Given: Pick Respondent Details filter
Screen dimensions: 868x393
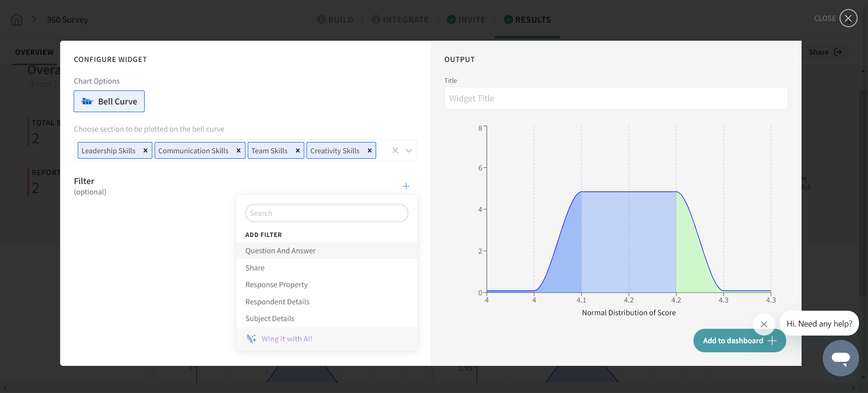Looking at the screenshot, I should 277,302.
